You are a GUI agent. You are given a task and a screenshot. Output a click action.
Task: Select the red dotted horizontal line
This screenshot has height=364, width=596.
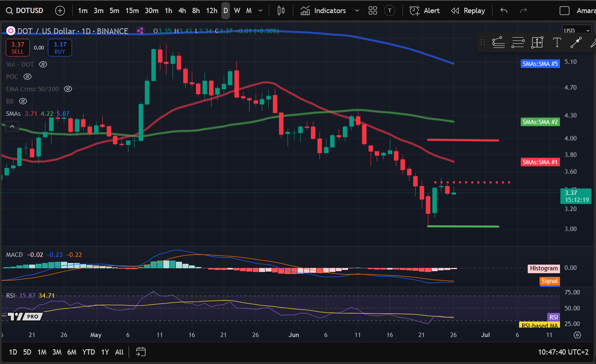tap(472, 182)
